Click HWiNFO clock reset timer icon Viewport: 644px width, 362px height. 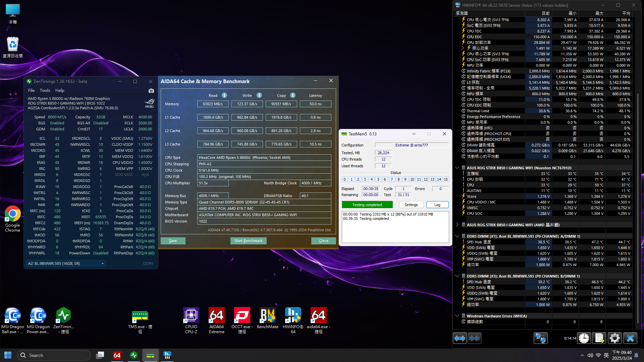[584, 338]
